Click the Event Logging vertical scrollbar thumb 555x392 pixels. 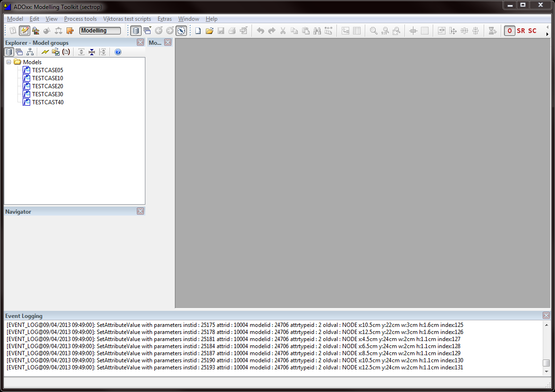coord(547,363)
